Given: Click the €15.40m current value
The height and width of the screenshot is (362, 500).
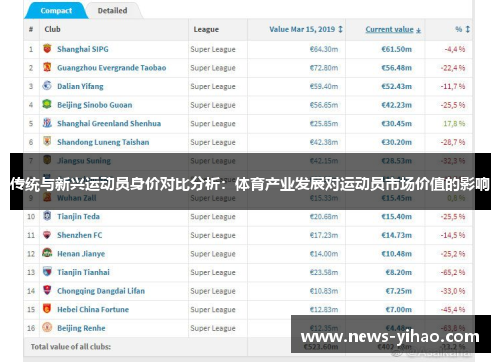Looking at the screenshot, I should pos(396,217).
